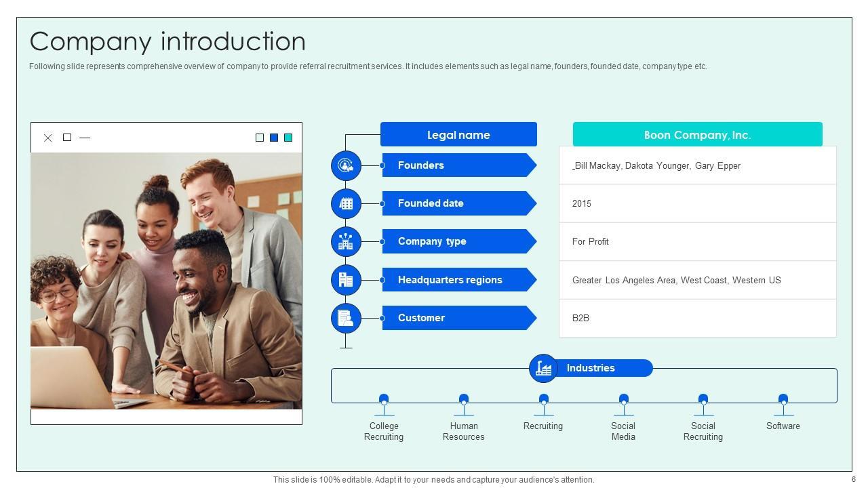Select the Company introduction title text
Image resolution: width=868 pixels, height=488 pixels.
click(167, 41)
